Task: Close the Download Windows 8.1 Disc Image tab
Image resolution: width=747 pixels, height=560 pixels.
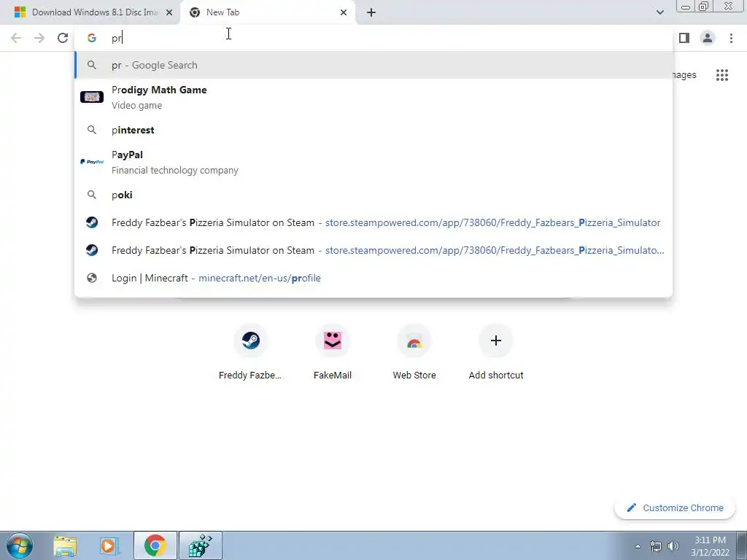Action: point(169,12)
